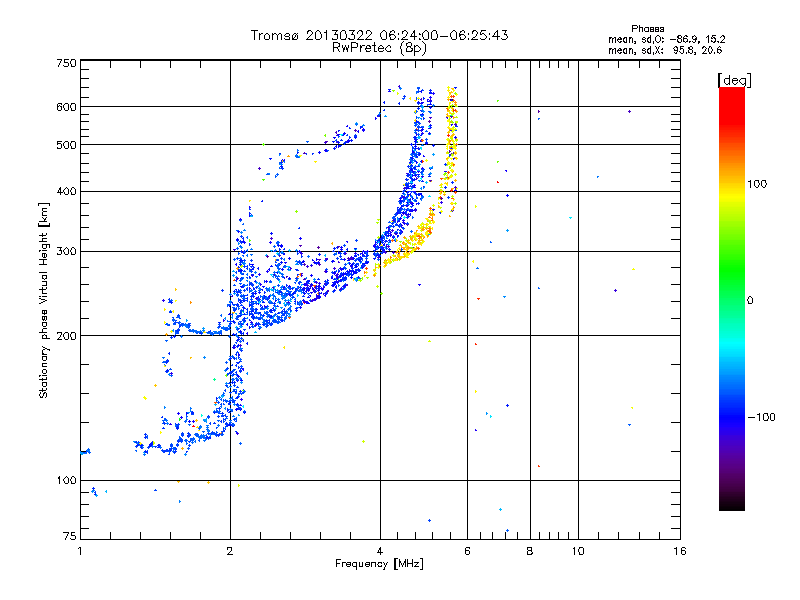The height and width of the screenshot is (600, 800).
Task: Click the x-axis tick label '10'
Action: (x=578, y=551)
